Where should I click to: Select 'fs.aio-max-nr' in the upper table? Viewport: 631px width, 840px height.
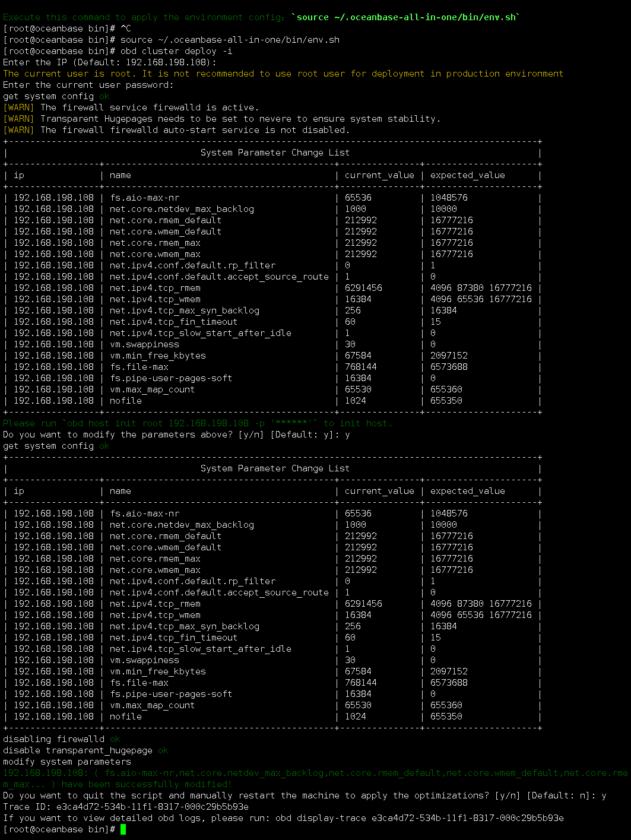144,198
